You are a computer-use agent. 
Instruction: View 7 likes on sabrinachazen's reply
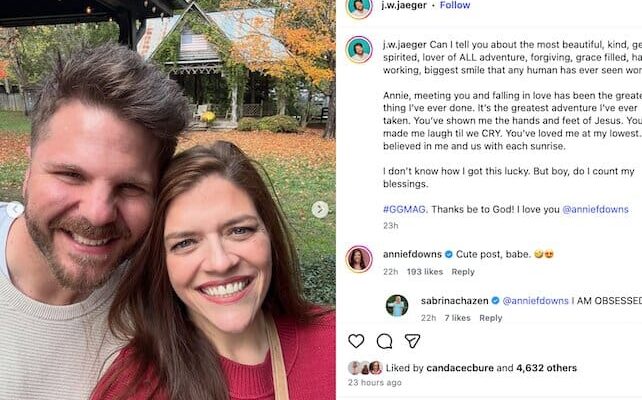[458, 318]
